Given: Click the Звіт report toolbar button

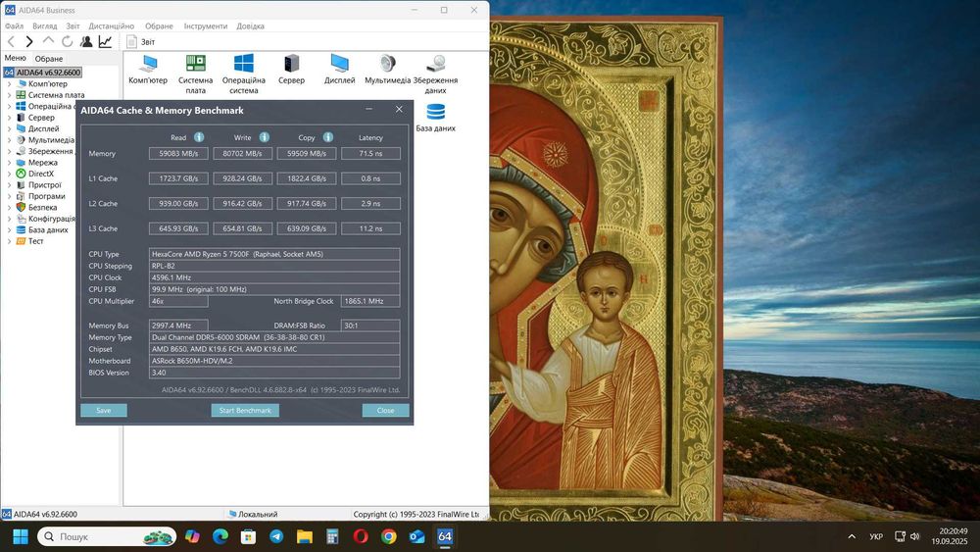Looking at the screenshot, I should tap(140, 42).
